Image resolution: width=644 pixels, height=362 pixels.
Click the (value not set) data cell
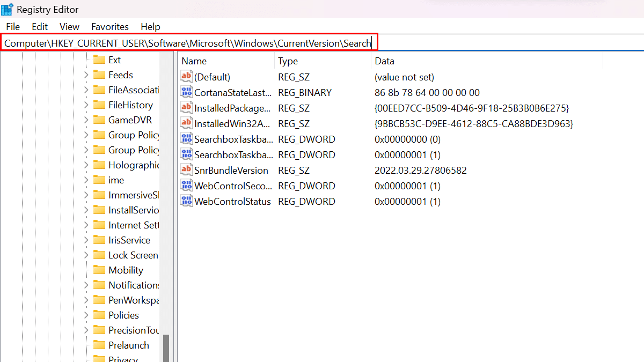[x=405, y=77]
